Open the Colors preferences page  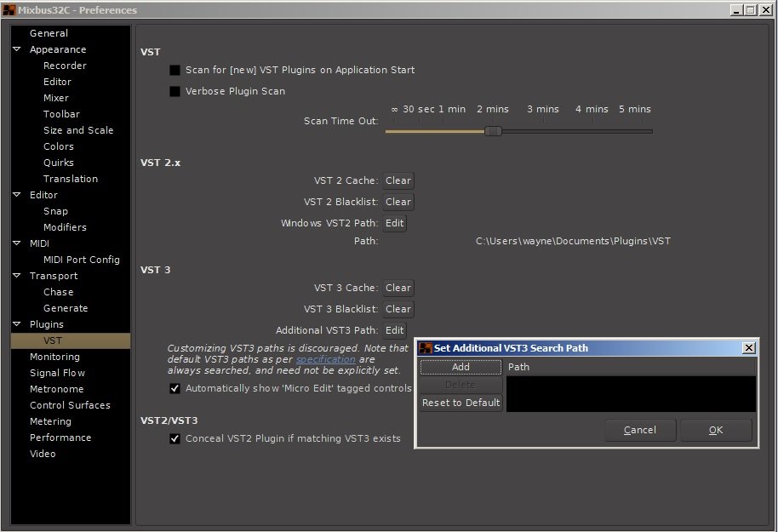[x=58, y=146]
